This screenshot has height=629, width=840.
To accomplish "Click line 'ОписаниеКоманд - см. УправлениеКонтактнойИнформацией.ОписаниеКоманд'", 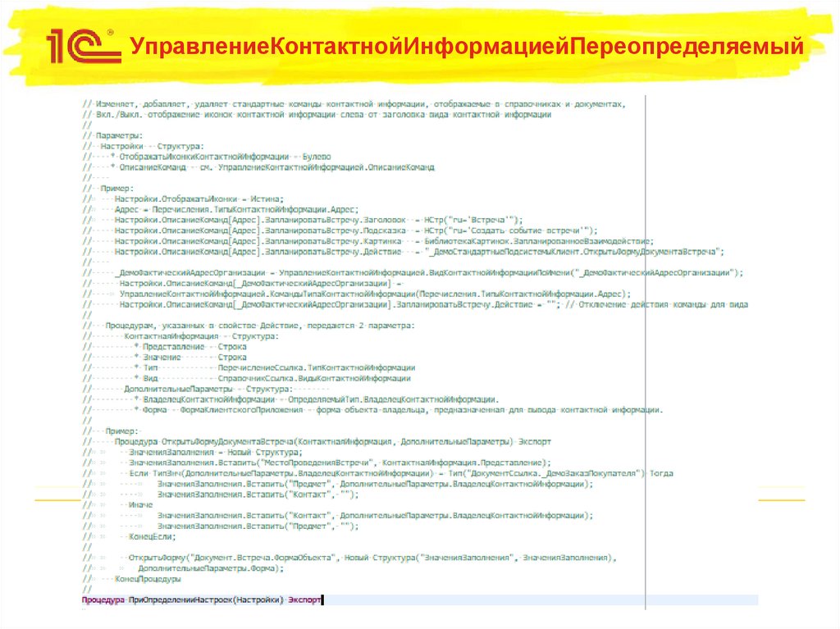I will click(x=258, y=167).
